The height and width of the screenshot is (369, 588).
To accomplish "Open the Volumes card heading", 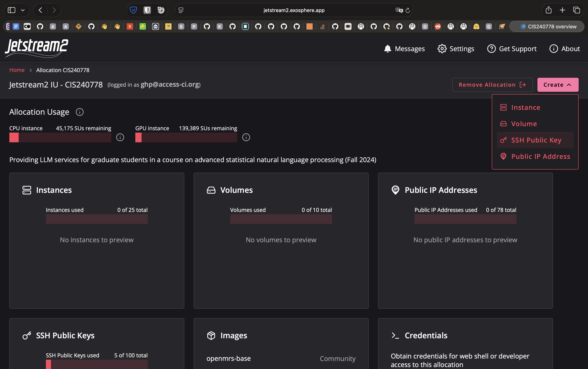I will click(x=236, y=190).
